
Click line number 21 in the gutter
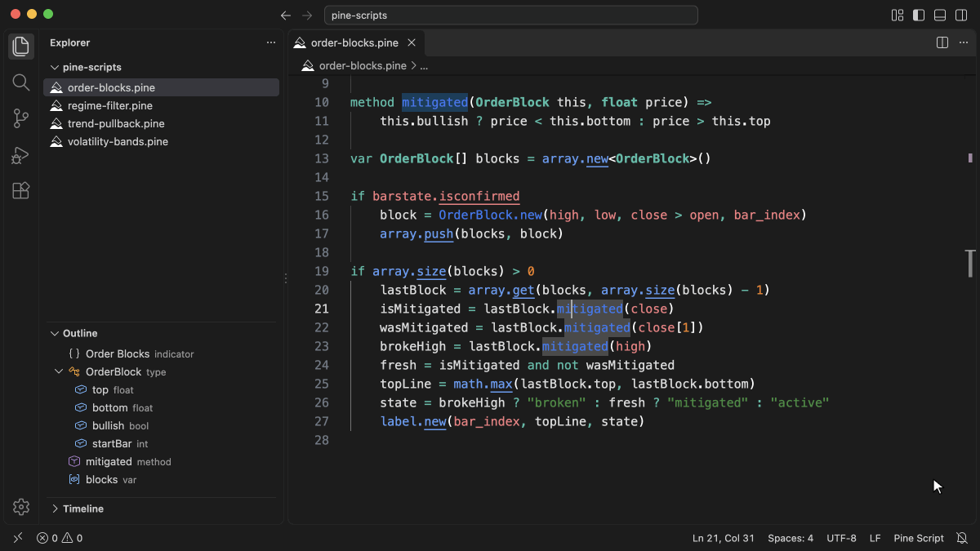click(x=322, y=309)
